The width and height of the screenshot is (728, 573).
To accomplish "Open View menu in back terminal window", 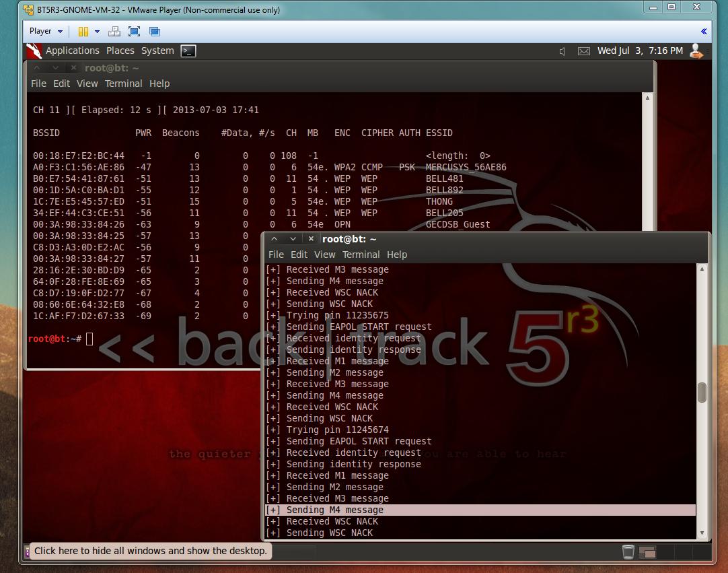I will [x=87, y=83].
